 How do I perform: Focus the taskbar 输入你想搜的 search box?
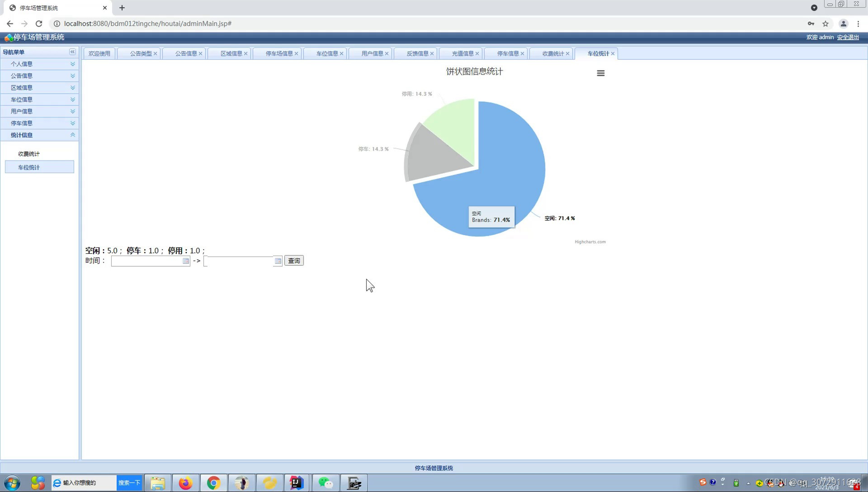coord(84,483)
